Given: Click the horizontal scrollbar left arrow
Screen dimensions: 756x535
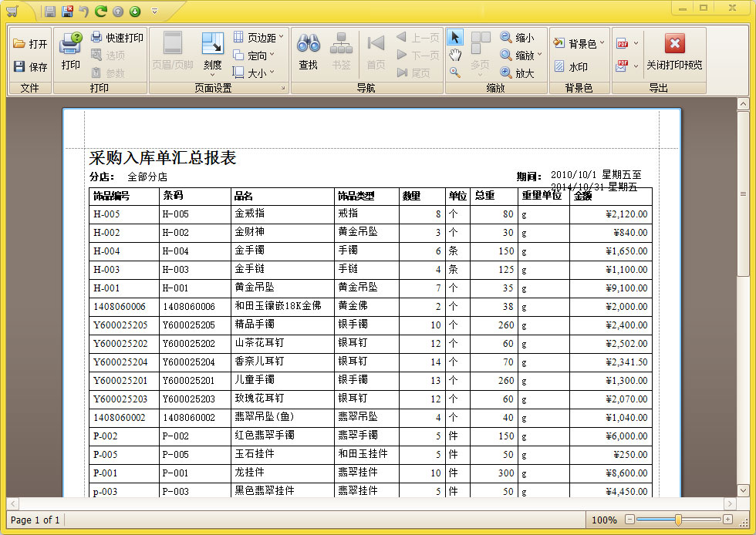Looking at the screenshot, I should pos(13,503).
